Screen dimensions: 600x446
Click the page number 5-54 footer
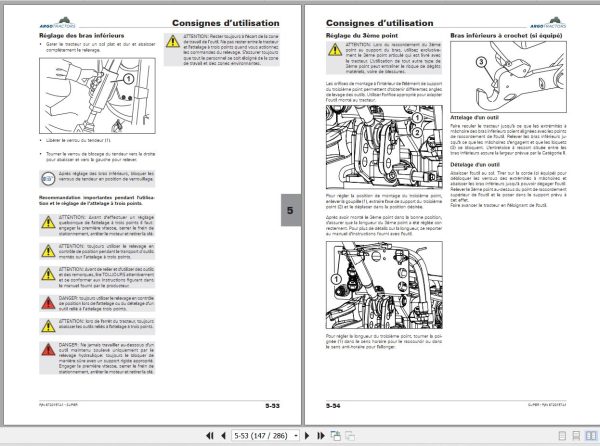(333, 405)
